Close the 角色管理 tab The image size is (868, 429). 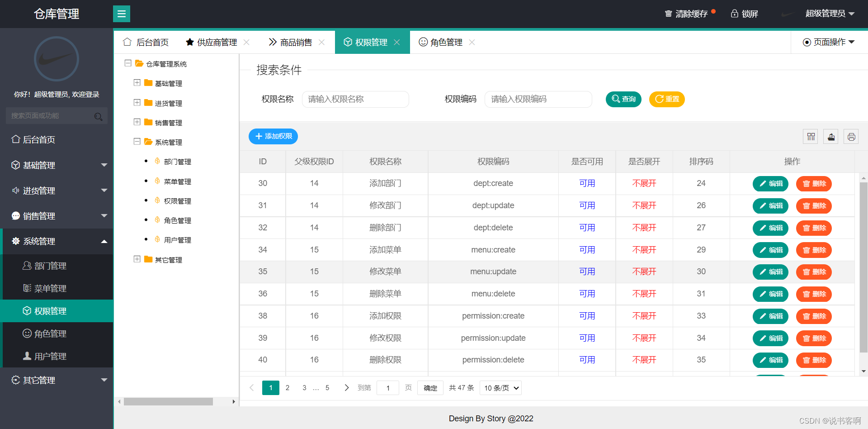tap(472, 42)
